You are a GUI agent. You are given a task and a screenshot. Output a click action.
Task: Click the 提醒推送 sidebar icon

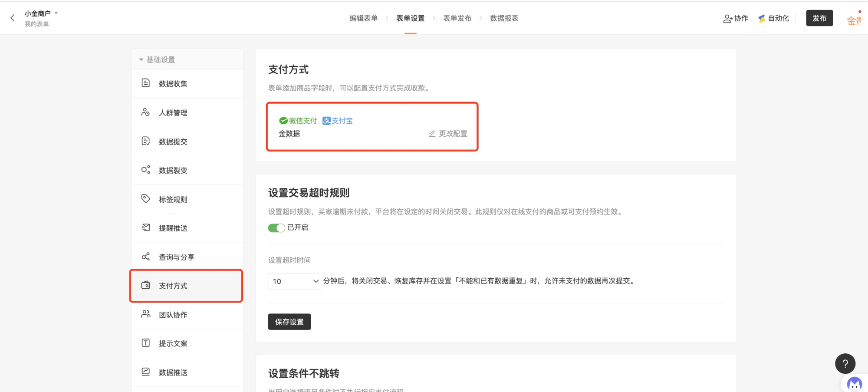tap(146, 227)
